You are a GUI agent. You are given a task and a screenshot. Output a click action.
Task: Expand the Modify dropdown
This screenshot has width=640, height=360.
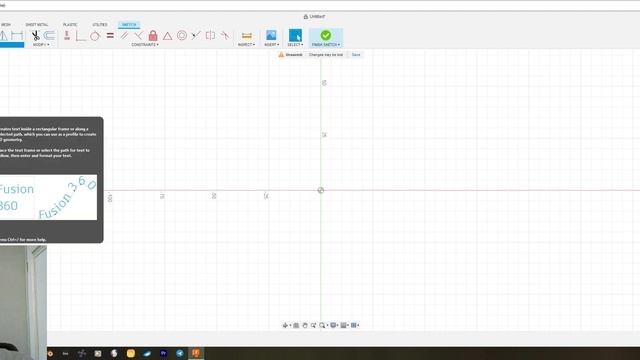41,45
